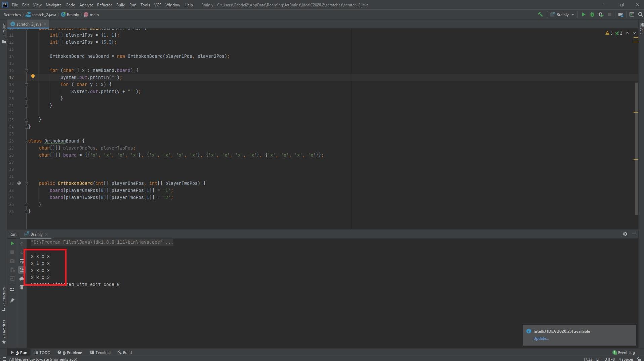Switch to the Terminal tool window tab
644x361 pixels.
[100, 353]
